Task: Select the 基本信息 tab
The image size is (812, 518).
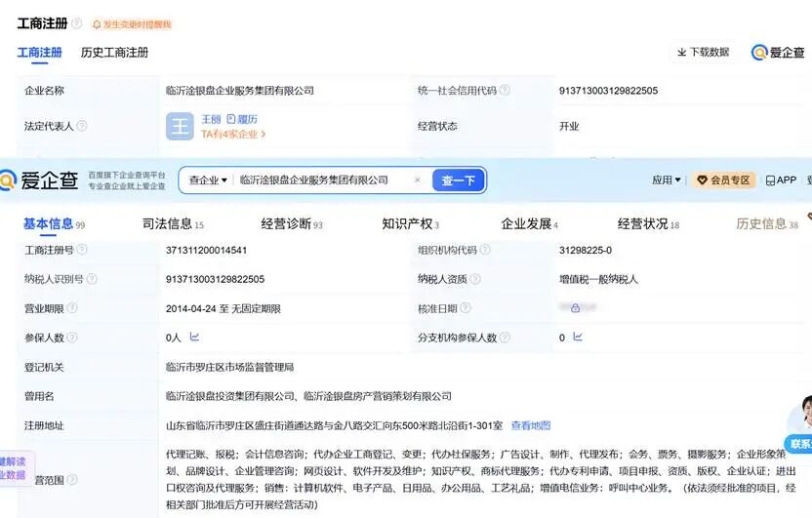Action: click(54, 224)
